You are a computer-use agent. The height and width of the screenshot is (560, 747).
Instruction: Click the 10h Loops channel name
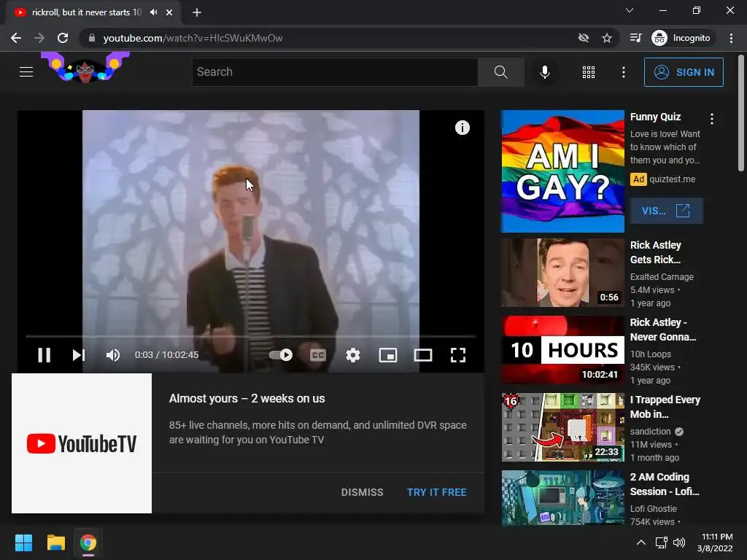click(650, 354)
